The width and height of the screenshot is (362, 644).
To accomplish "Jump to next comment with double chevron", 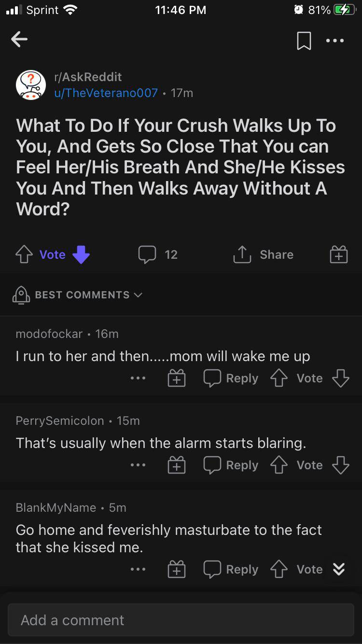I will click(x=339, y=570).
